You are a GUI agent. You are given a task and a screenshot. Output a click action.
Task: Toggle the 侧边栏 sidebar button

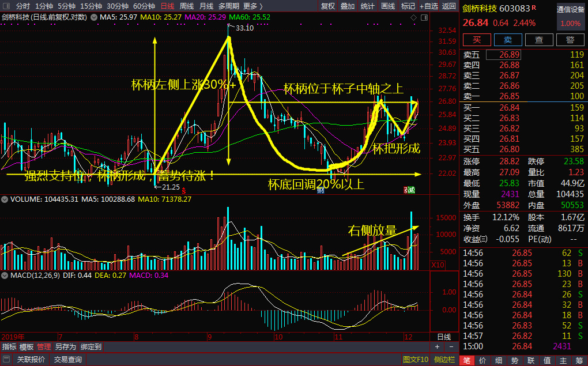tap(443, 360)
